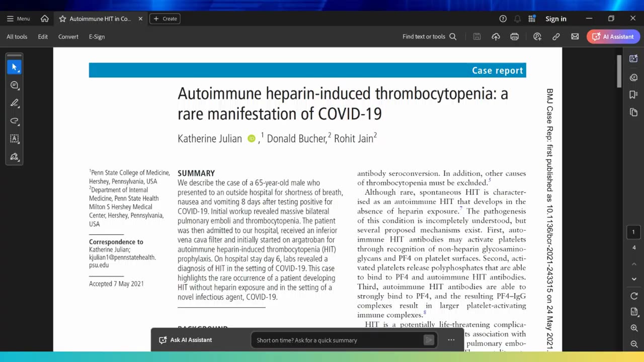Open the AI bar more options ellipsis
The image size is (644, 362).
pyautogui.click(x=451, y=340)
